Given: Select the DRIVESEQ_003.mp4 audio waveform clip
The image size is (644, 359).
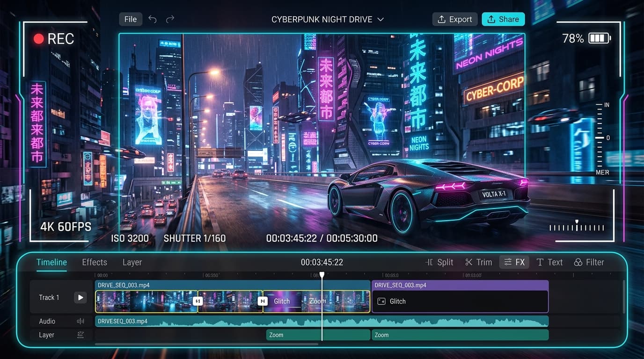Looking at the screenshot, I should [322, 321].
